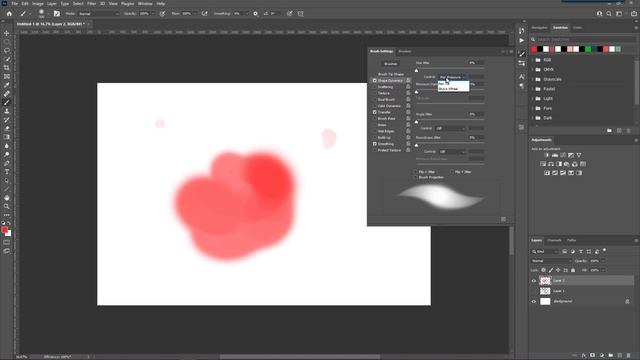The image size is (640, 360).
Task: Select the Lasso tool
Action: point(7,51)
